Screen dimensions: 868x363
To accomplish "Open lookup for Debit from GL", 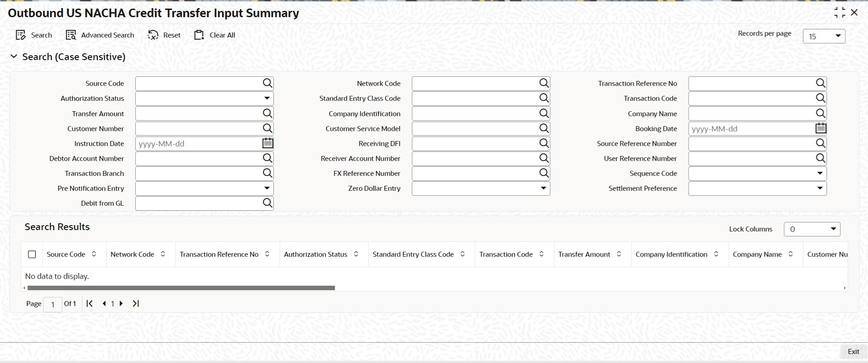I will tap(267, 203).
